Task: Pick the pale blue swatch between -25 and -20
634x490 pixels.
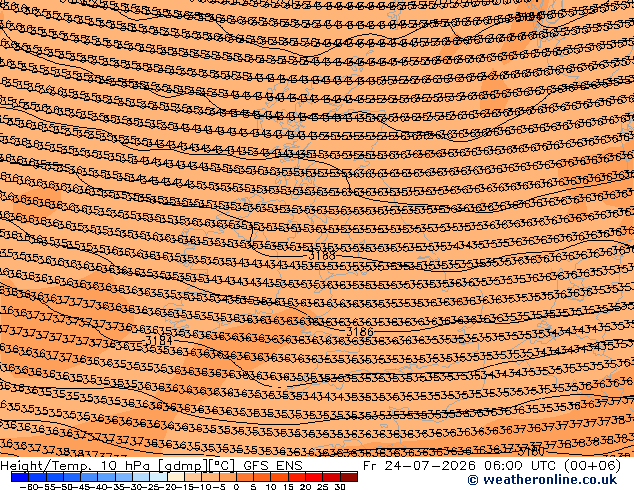Action: (x=158, y=477)
